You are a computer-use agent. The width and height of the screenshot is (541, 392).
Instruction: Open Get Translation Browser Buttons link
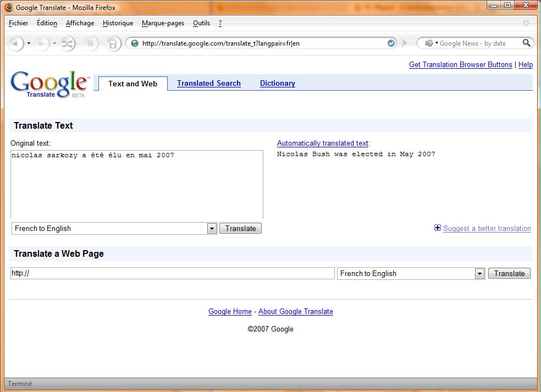(x=461, y=64)
